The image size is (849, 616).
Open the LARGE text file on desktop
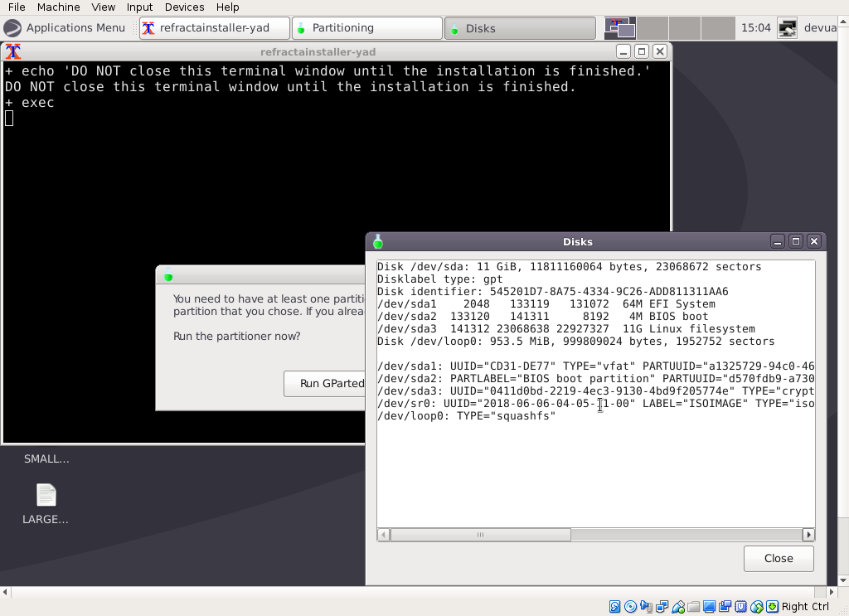46,496
